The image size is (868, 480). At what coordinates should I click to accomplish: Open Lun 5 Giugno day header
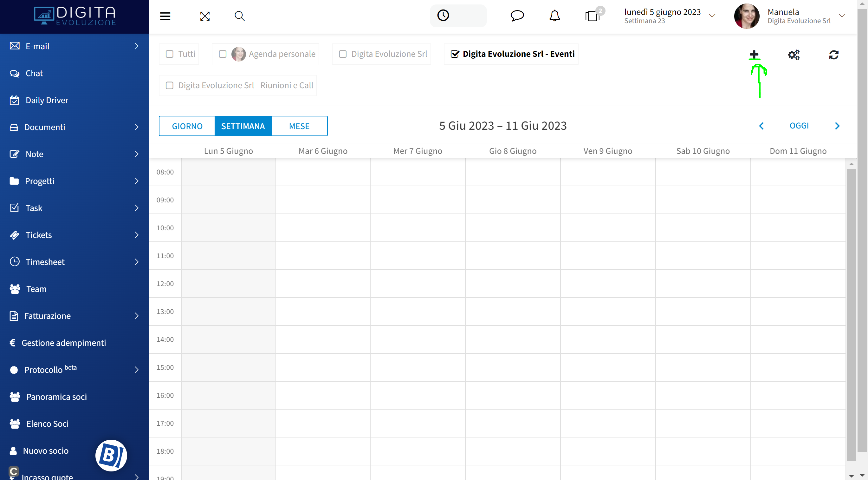tap(229, 151)
